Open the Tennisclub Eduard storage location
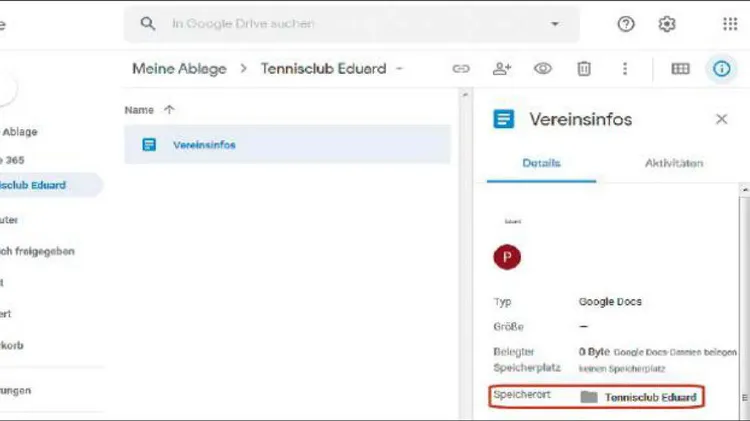750x421 pixels. (639, 397)
